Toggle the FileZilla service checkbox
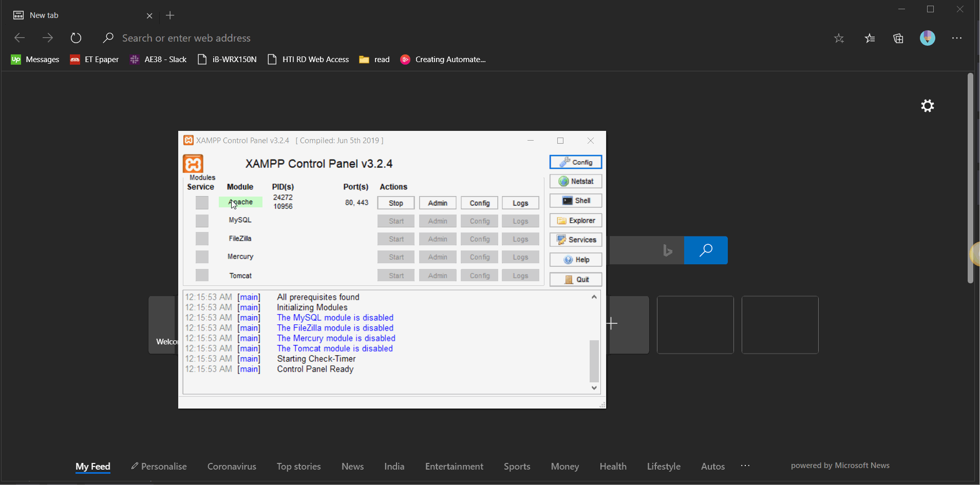Image resolution: width=980 pixels, height=485 pixels. (x=202, y=239)
